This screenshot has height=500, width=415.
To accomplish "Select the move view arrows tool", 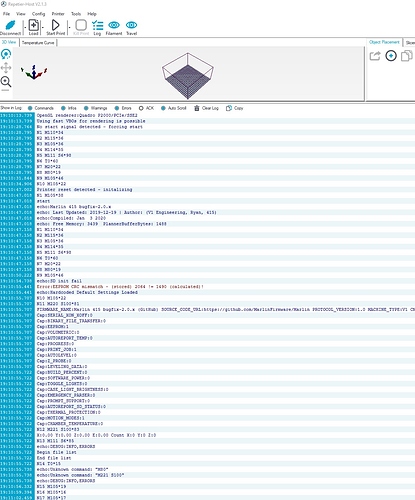I will tap(6, 68).
